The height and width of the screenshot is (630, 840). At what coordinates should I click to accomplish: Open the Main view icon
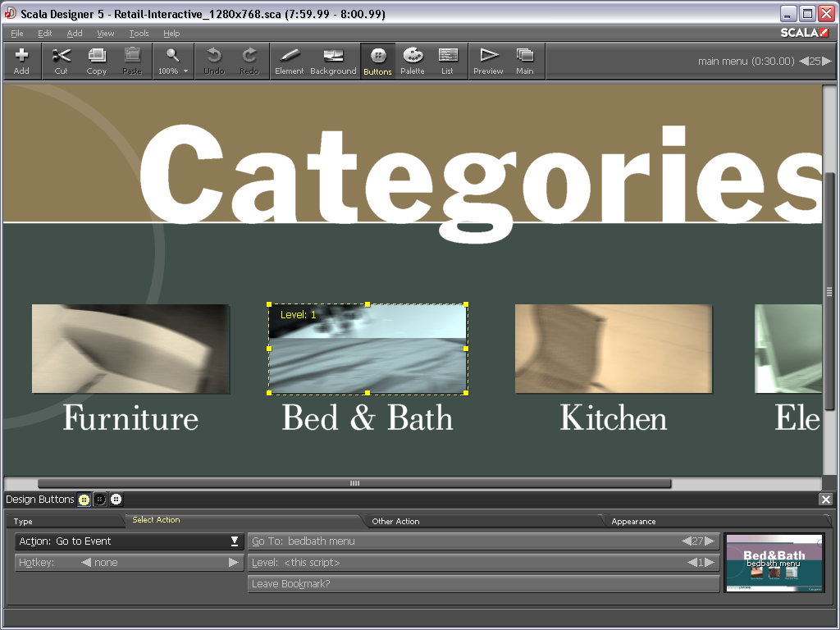click(x=525, y=62)
